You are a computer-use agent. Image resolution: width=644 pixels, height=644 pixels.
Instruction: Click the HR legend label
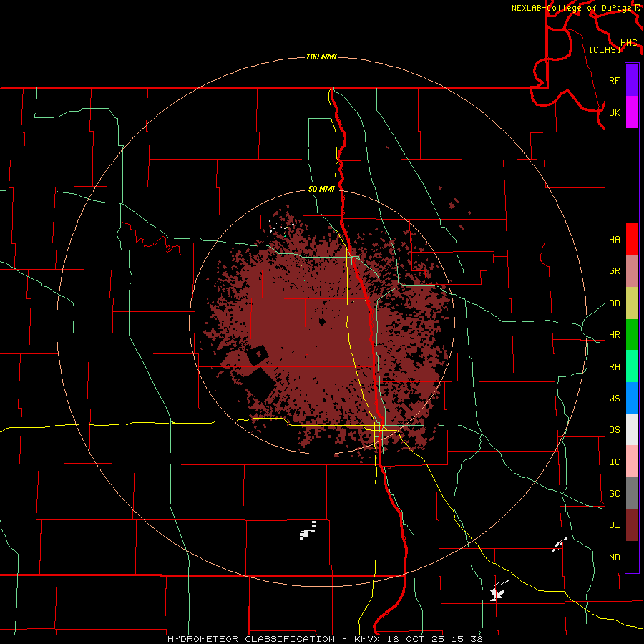tap(614, 335)
